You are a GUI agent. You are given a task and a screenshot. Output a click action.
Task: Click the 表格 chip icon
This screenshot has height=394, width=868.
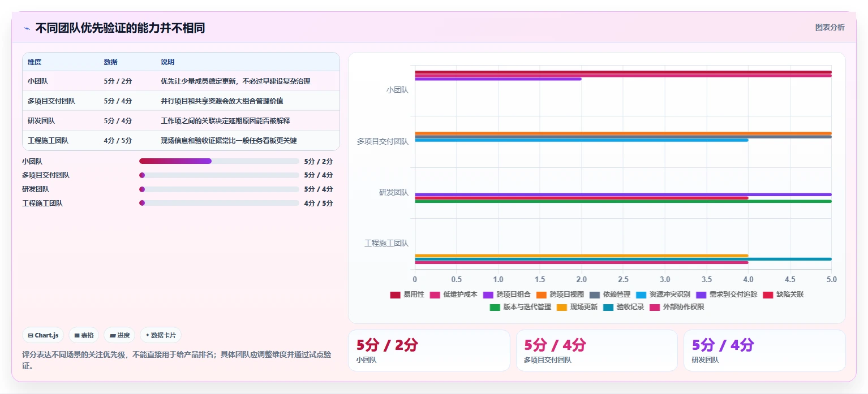tap(77, 335)
